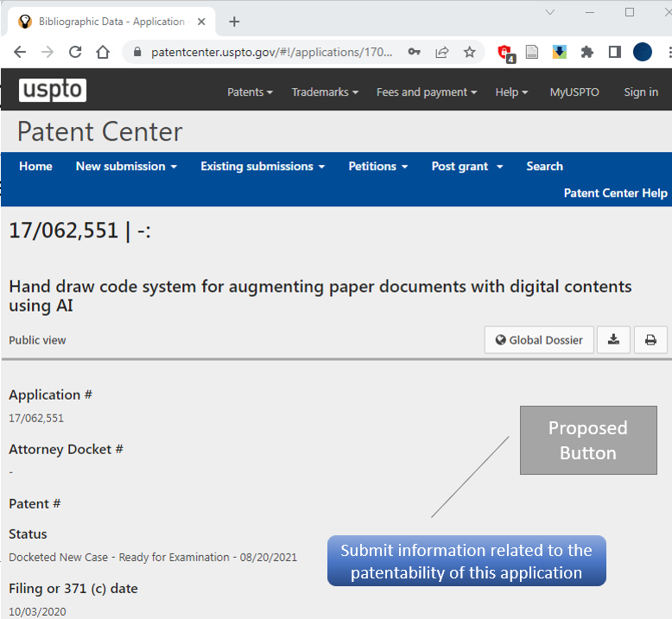Image resolution: width=672 pixels, height=619 pixels.
Task: Bookmark page with star icon
Action: pyautogui.click(x=469, y=52)
